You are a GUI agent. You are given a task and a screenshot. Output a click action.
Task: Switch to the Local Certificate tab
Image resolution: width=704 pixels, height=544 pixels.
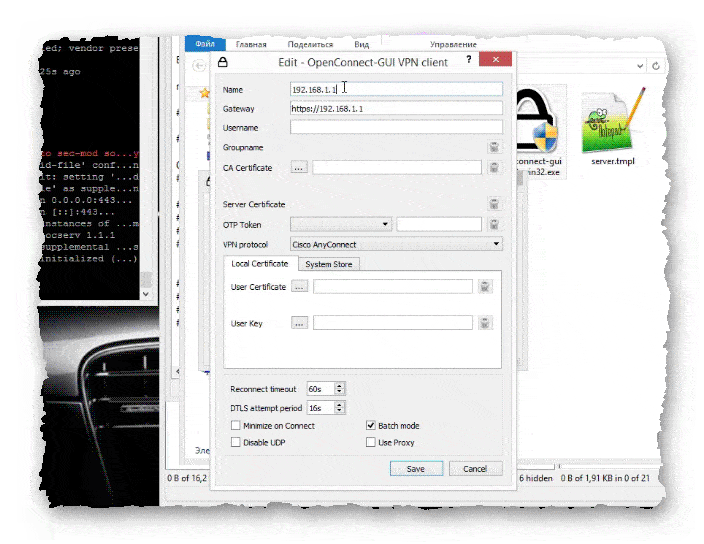(260, 263)
